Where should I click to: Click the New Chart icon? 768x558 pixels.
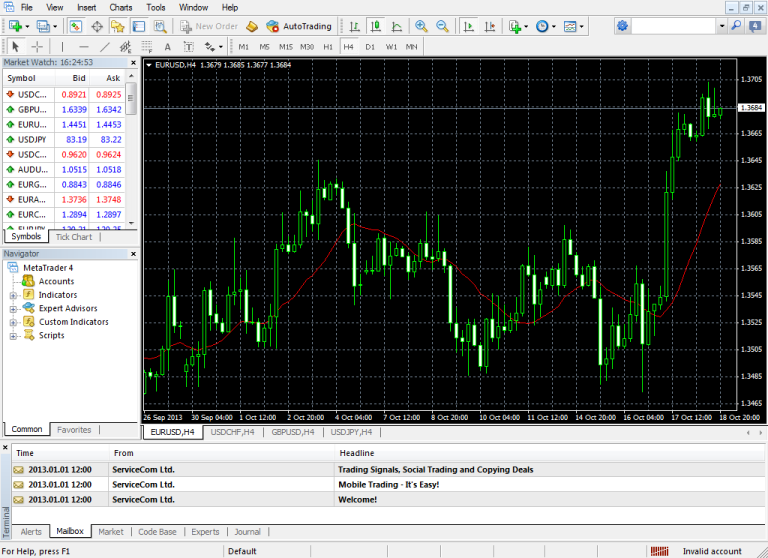point(15,26)
